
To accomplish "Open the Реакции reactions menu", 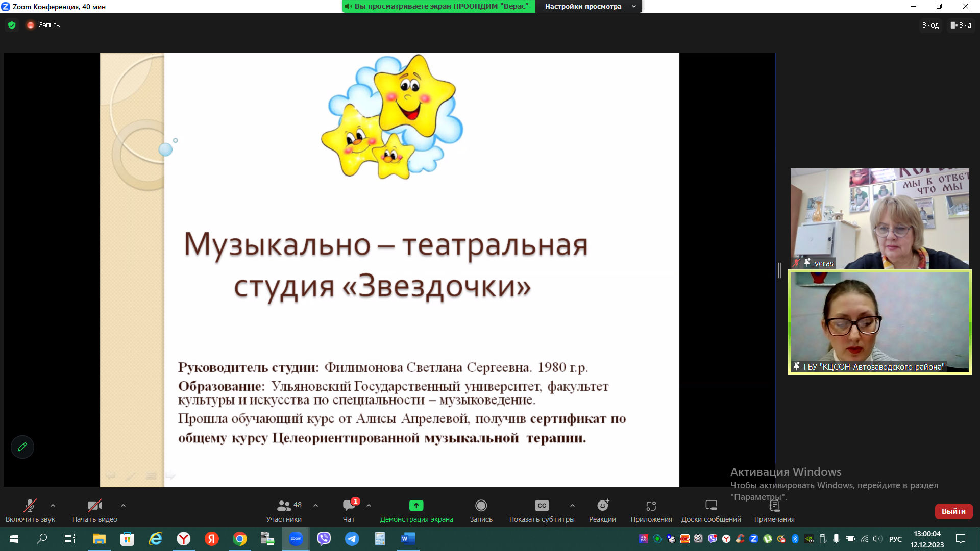I will point(603,511).
